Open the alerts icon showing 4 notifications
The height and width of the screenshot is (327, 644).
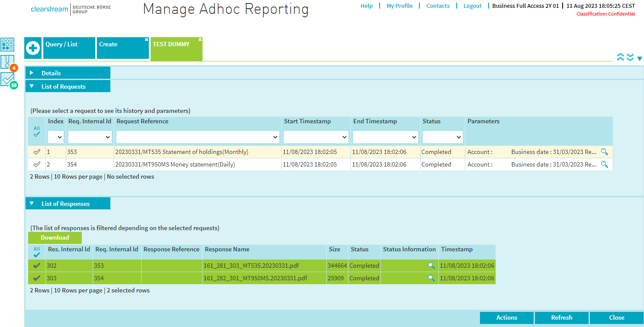(x=7, y=62)
